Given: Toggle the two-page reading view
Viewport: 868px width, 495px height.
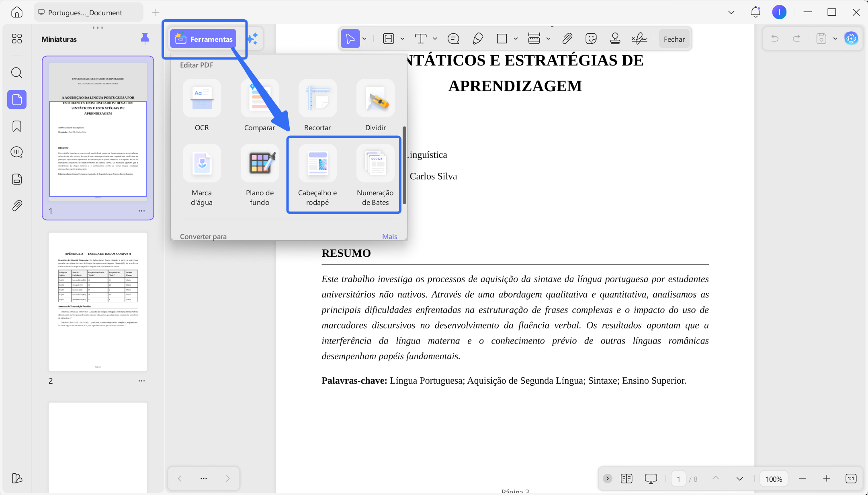Looking at the screenshot, I should [x=626, y=479].
